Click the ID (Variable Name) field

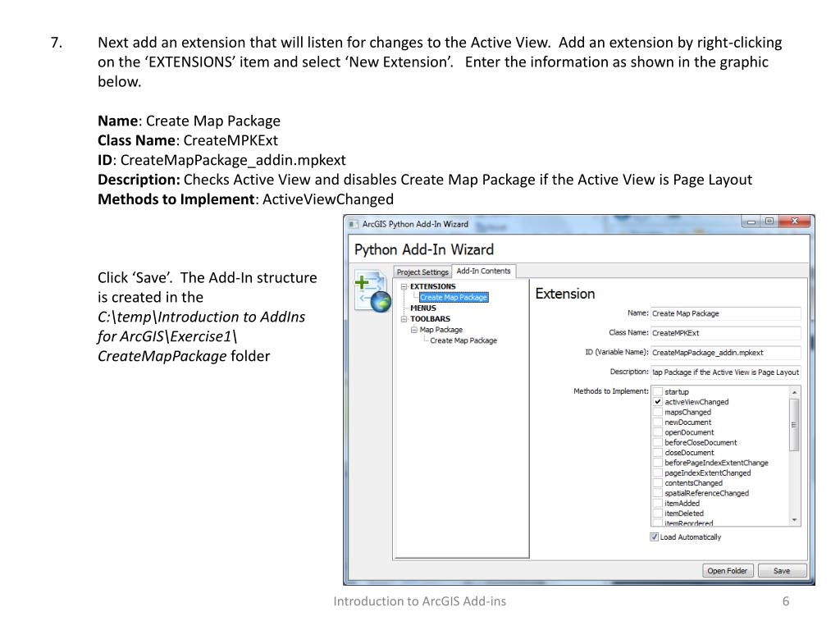click(x=726, y=353)
